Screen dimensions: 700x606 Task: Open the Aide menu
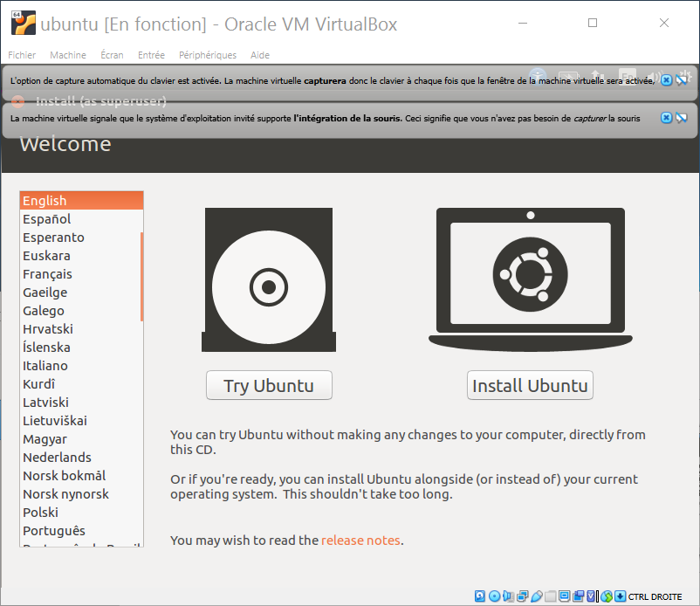[260, 55]
